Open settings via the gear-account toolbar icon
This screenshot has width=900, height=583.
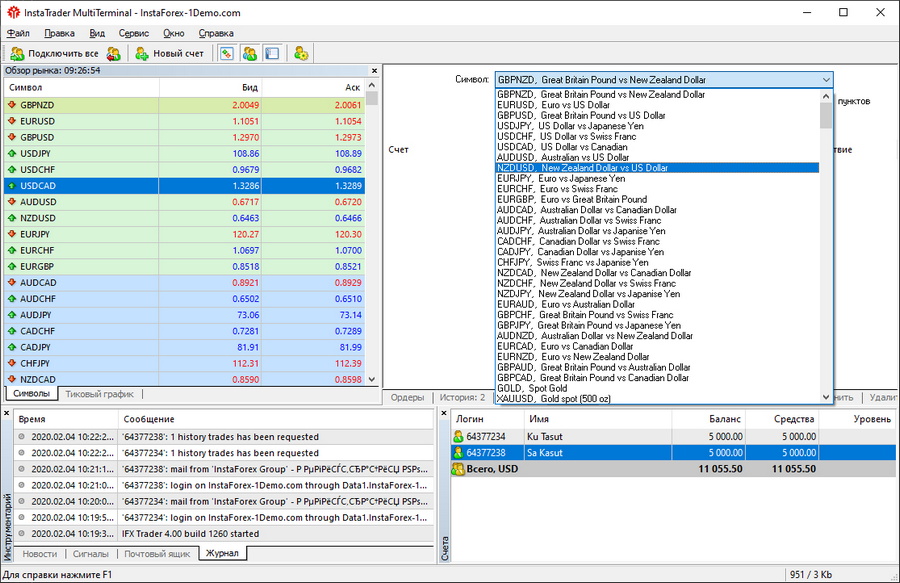[x=300, y=53]
